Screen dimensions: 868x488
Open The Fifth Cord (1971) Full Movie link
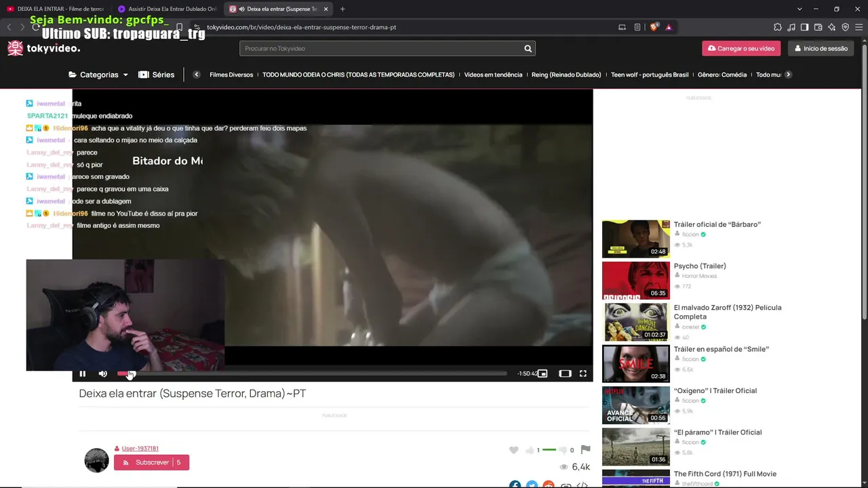point(725,474)
